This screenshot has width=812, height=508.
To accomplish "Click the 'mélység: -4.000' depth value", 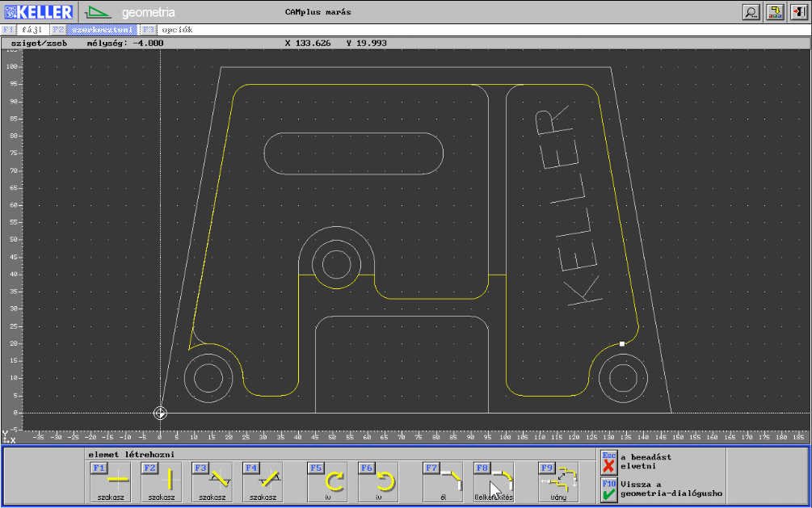I will click(125, 44).
